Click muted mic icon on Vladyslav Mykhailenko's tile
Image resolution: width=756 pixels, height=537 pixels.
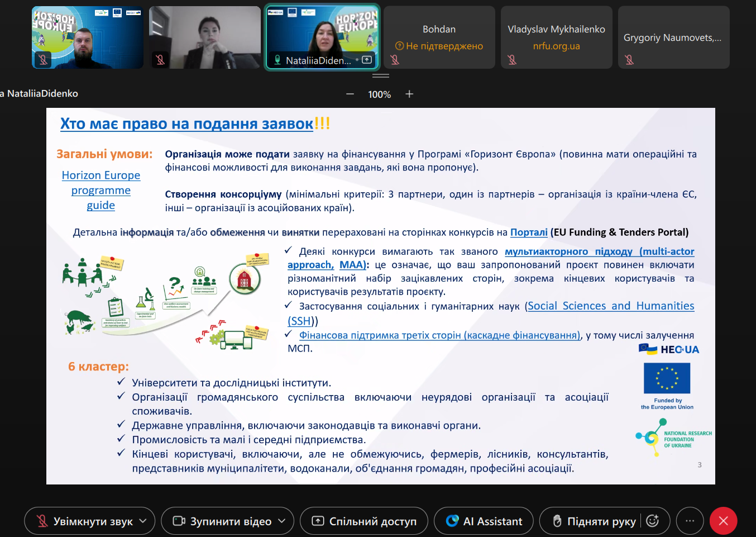[512, 60]
